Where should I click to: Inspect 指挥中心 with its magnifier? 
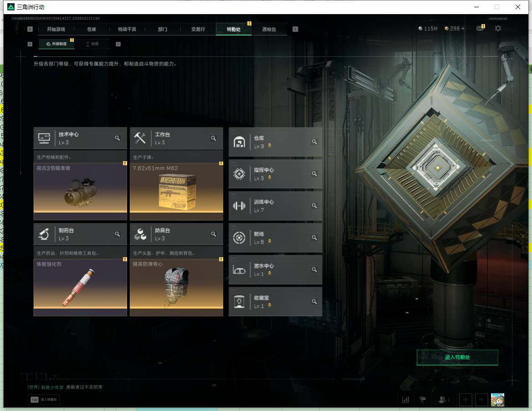coord(314,173)
